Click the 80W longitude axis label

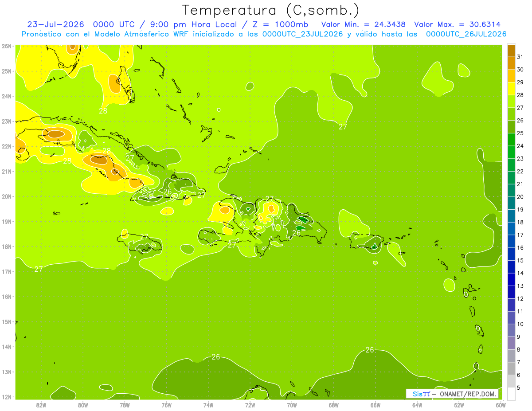click(x=83, y=405)
